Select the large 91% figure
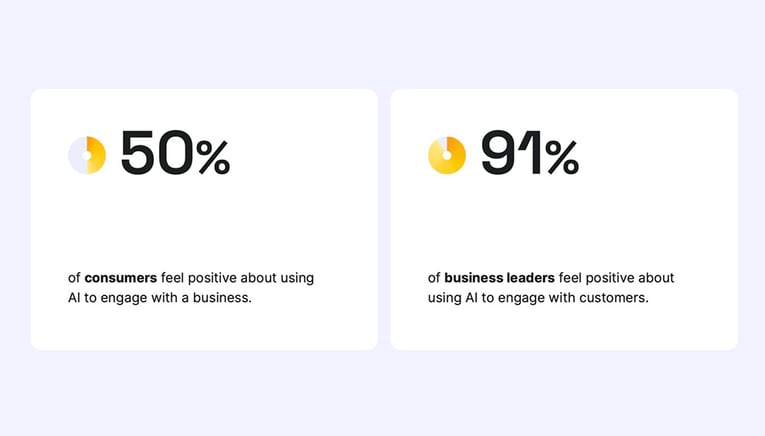 pyautogui.click(x=530, y=153)
